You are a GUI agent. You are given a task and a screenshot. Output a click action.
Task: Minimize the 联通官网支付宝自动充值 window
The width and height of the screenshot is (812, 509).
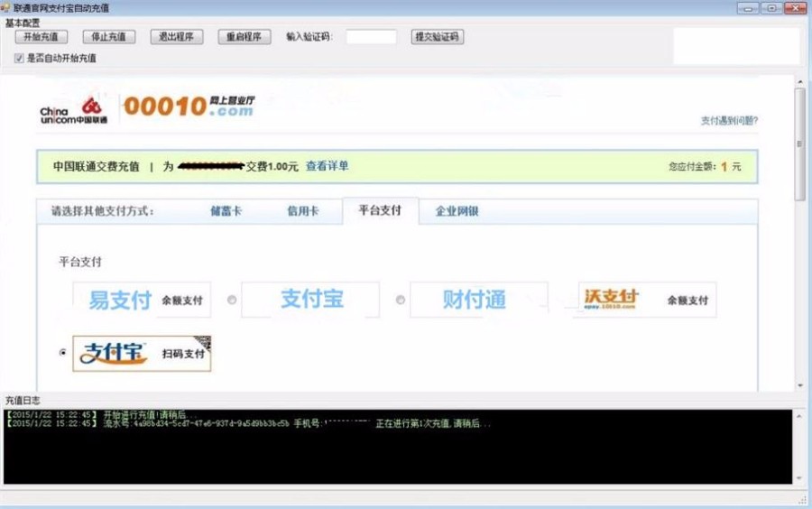(x=748, y=8)
